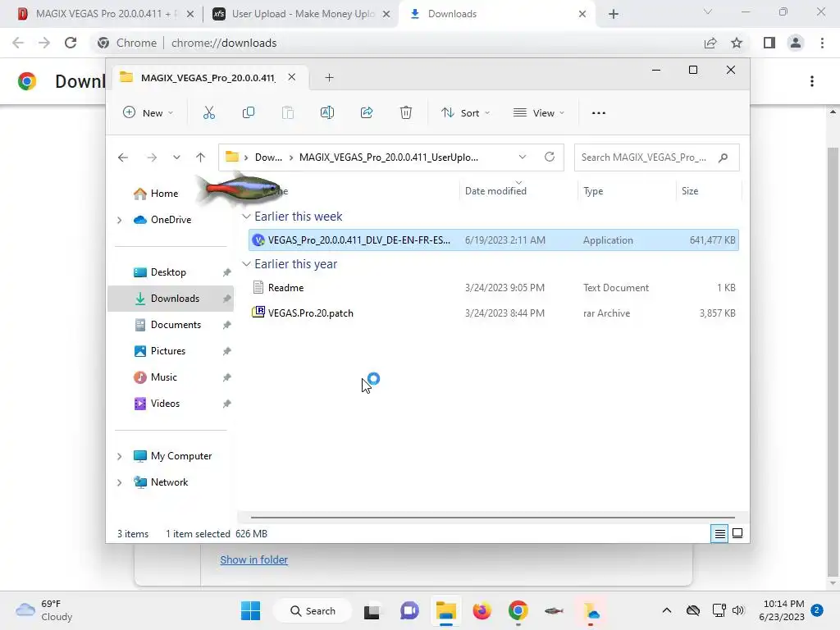Go back using Explorer's back arrow
Screen dimensions: 840x630
123,157
